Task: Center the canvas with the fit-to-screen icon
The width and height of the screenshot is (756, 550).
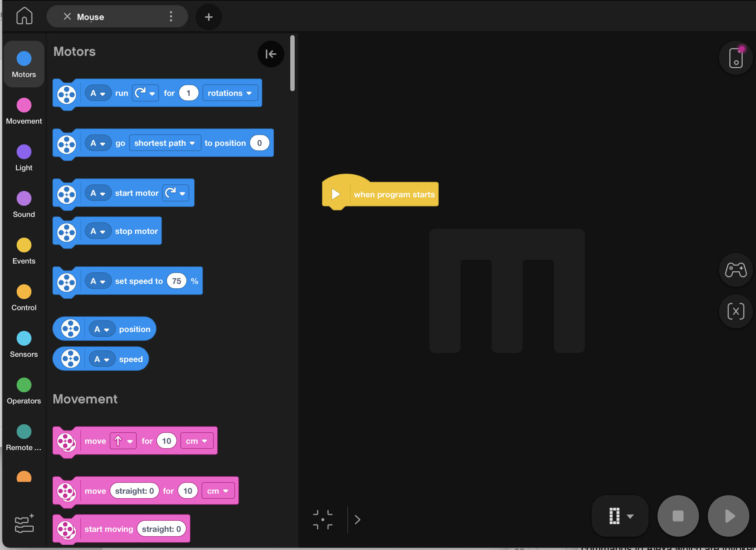Action: [x=322, y=519]
